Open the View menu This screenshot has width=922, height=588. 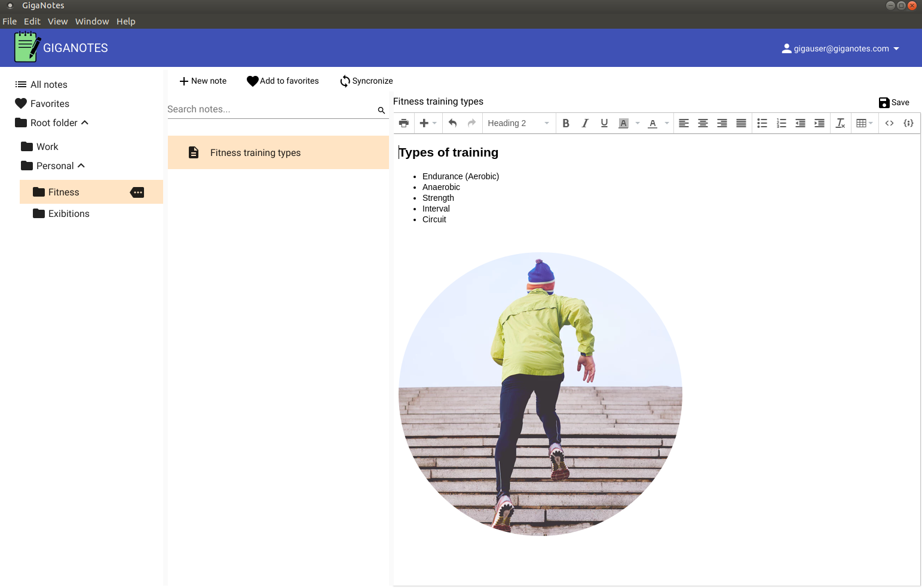[58, 22]
